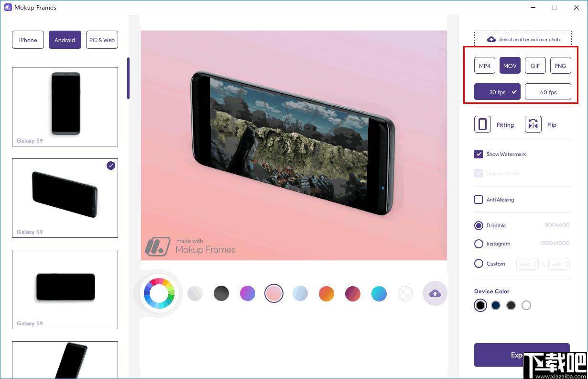
Task: Select the flat landscape Galaxy S9 mockup
Action: click(65, 290)
